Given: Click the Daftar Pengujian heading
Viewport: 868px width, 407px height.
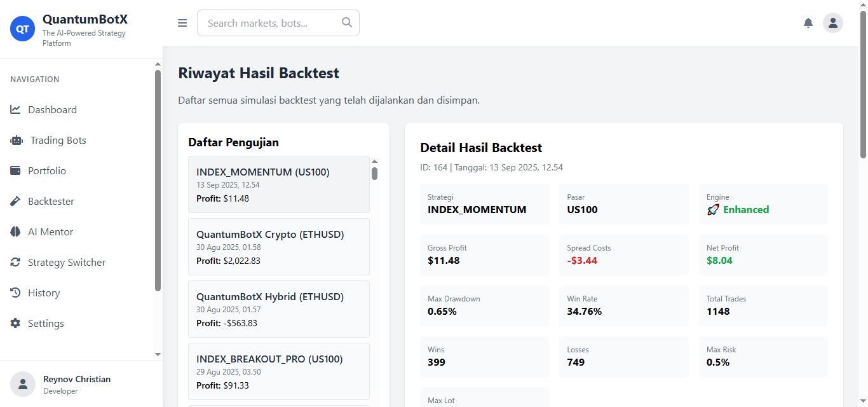Looking at the screenshot, I should click(x=234, y=142).
